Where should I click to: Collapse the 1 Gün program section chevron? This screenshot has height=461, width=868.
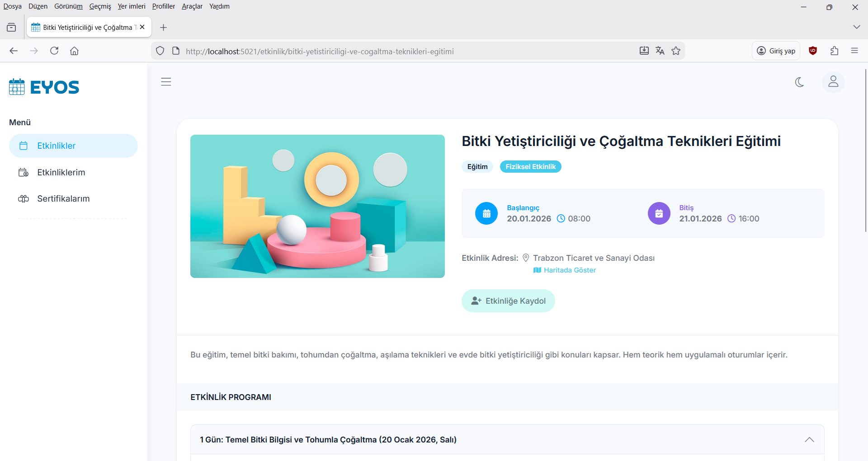(809, 440)
